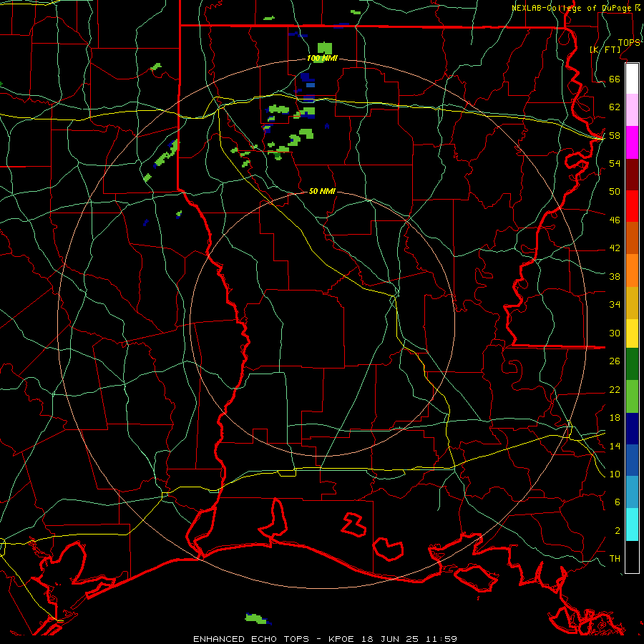The height and width of the screenshot is (644, 644).
Task: Click the legend value '46'
Action: click(x=615, y=220)
